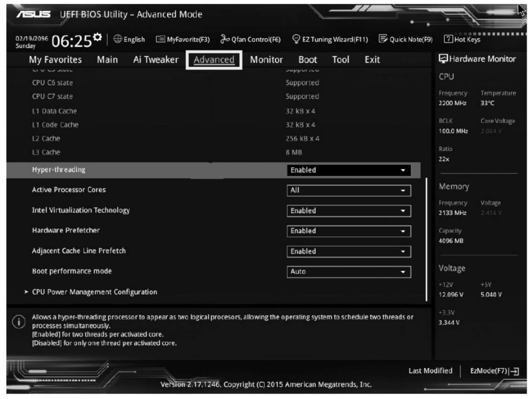The width and height of the screenshot is (532, 399).
Task: Click the Adjacent Cache Line Prefetch label
Action: (x=79, y=250)
